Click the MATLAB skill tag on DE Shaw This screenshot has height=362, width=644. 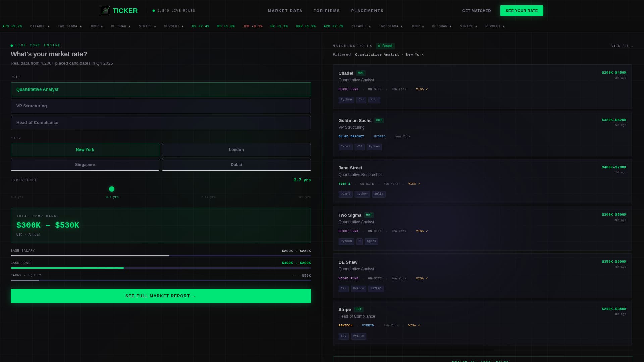point(376,289)
